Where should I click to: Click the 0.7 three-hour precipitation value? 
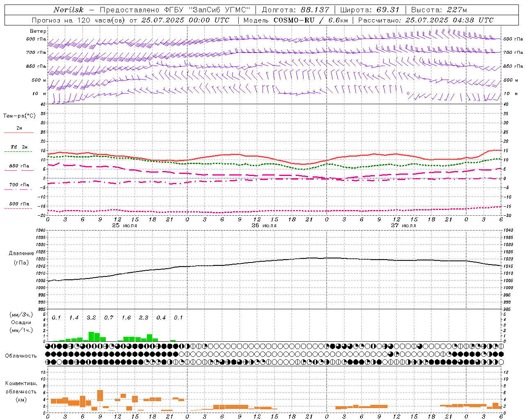109,317
